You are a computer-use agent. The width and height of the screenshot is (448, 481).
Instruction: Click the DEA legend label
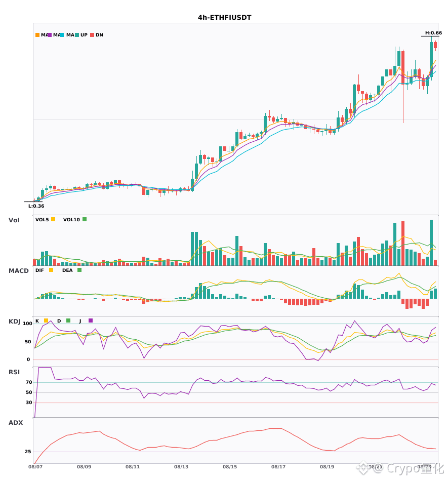pyautogui.click(x=67, y=270)
